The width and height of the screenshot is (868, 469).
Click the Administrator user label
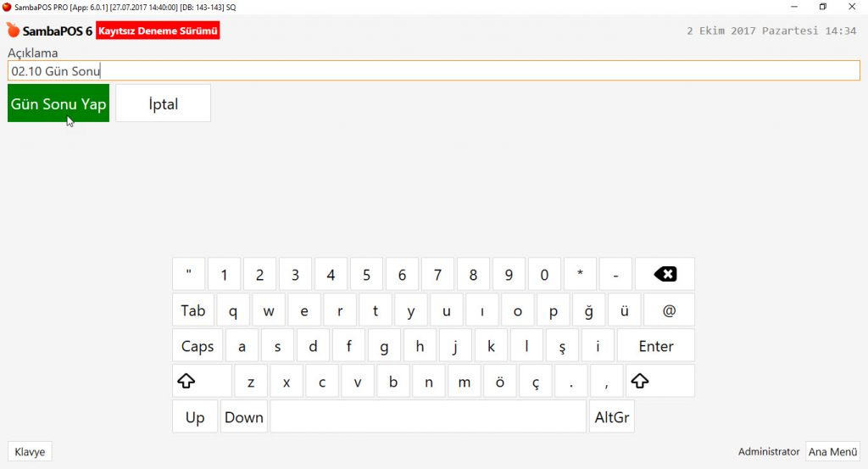(768, 452)
